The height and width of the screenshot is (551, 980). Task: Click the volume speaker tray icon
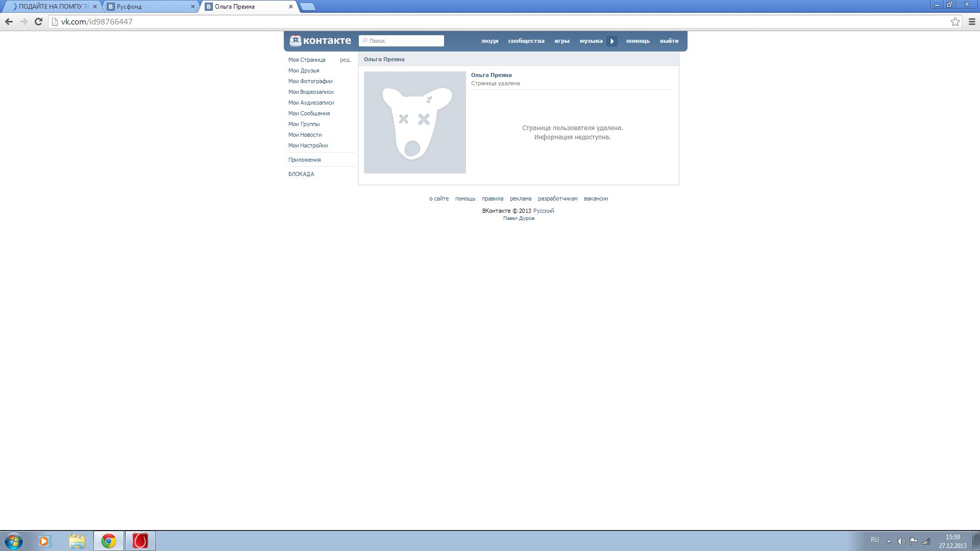point(901,541)
